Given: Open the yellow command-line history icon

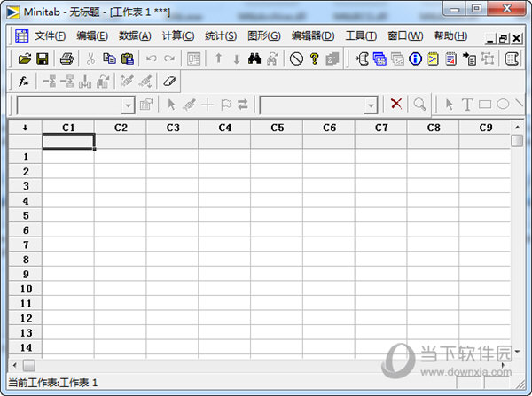Looking at the screenshot, I should 433,59.
